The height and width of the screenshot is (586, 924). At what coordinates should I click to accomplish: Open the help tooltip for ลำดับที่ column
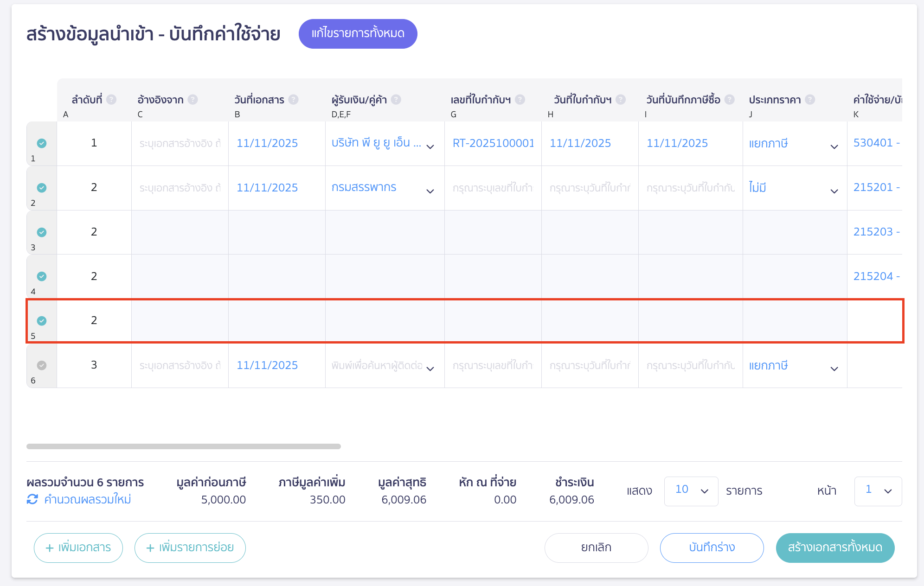111,99
